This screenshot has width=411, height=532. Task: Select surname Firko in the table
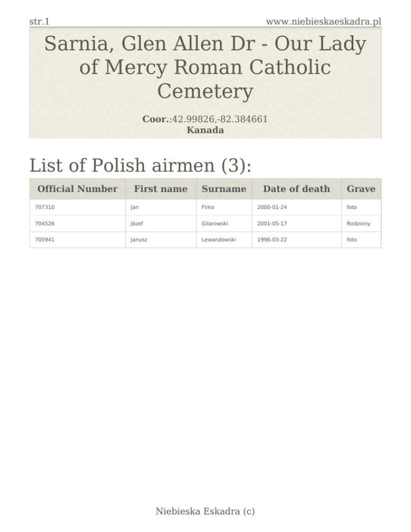[209, 207]
